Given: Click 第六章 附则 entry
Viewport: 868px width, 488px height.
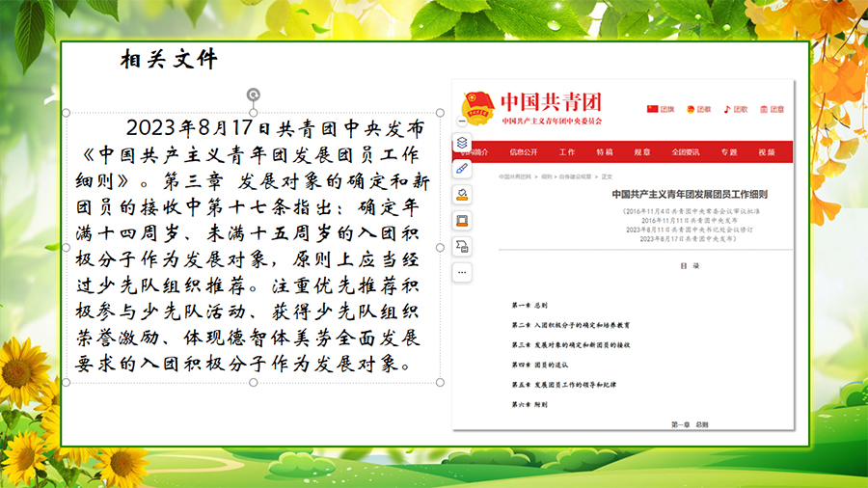Looking at the screenshot, I should click(529, 405).
